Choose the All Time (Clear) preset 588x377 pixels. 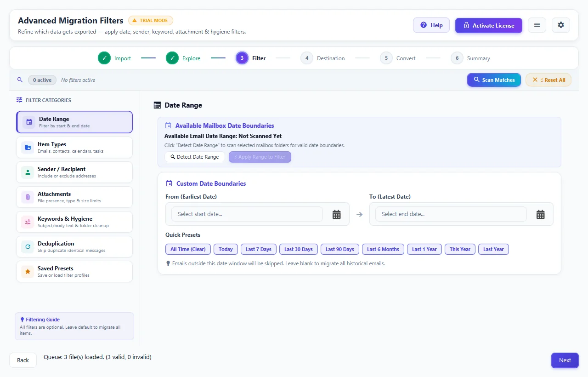click(188, 249)
